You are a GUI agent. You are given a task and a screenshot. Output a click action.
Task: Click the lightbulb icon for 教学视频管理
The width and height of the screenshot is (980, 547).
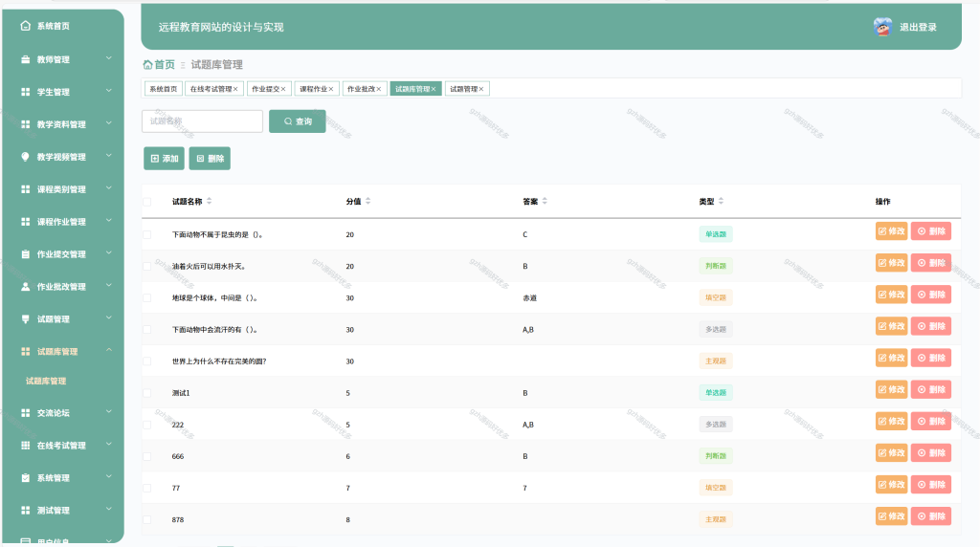(x=25, y=157)
